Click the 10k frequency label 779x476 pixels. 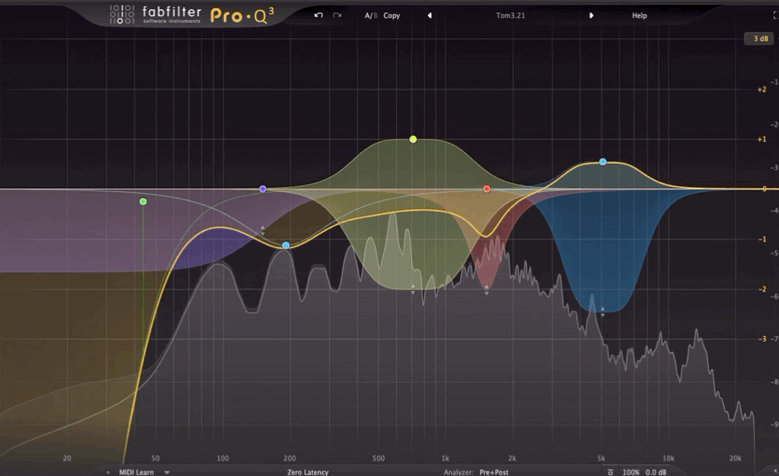click(668, 458)
